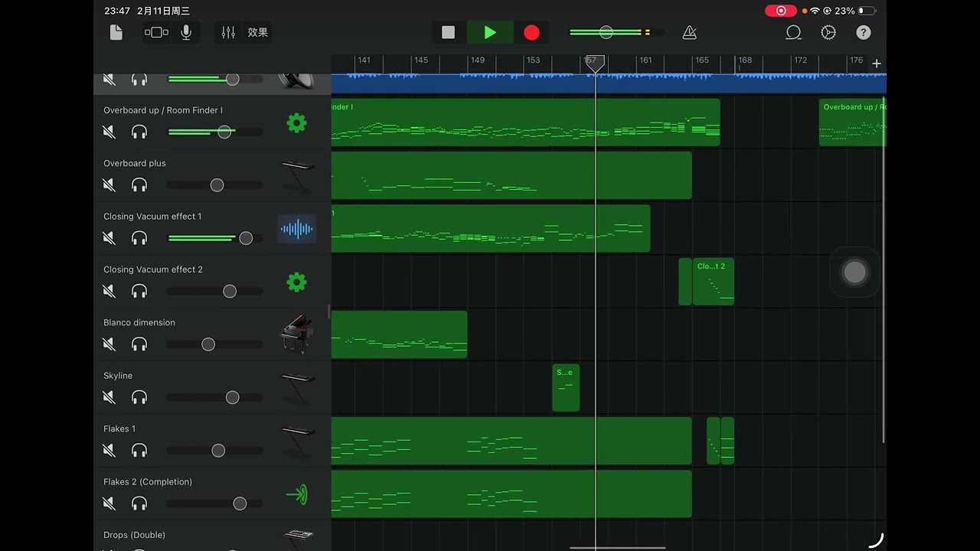Screen dimensions: 980x551
Task: Select the Clo...t 2 region
Action: 714,282
